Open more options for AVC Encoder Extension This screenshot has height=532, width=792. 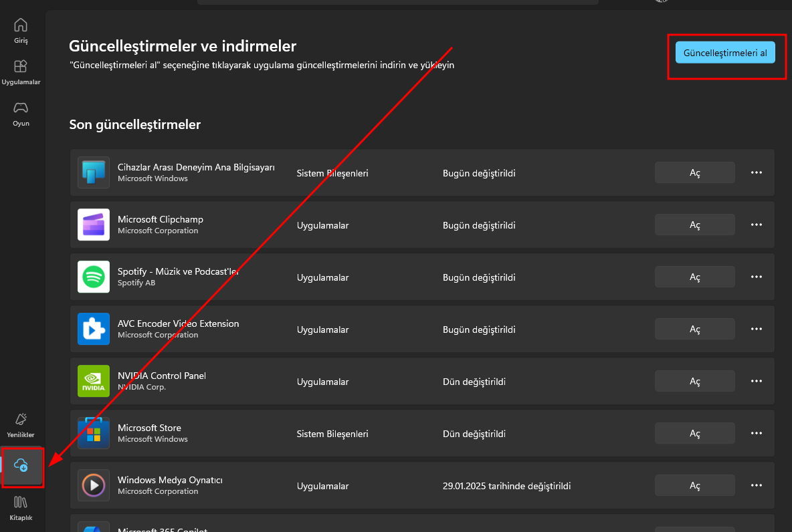coord(756,329)
